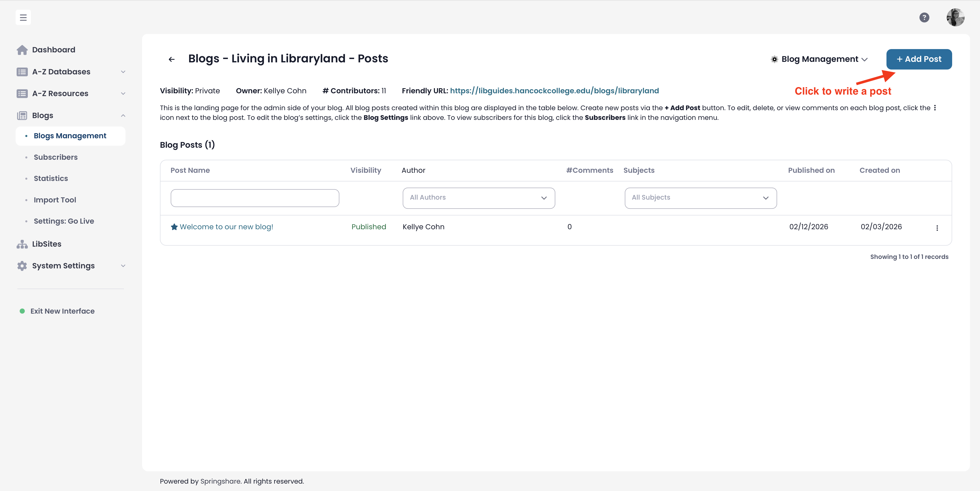Image resolution: width=980 pixels, height=491 pixels.
Task: Click the Published status text
Action: (x=369, y=227)
